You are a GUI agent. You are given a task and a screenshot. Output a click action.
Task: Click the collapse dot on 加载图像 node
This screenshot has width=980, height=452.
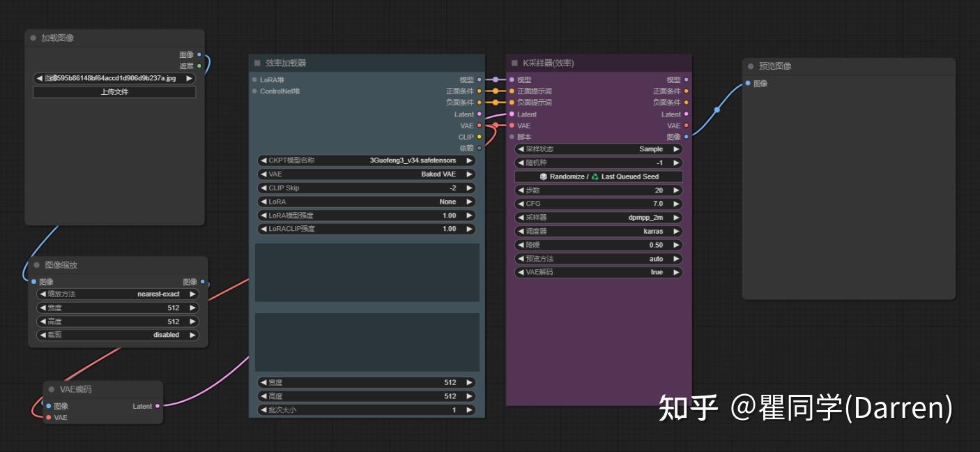32,38
